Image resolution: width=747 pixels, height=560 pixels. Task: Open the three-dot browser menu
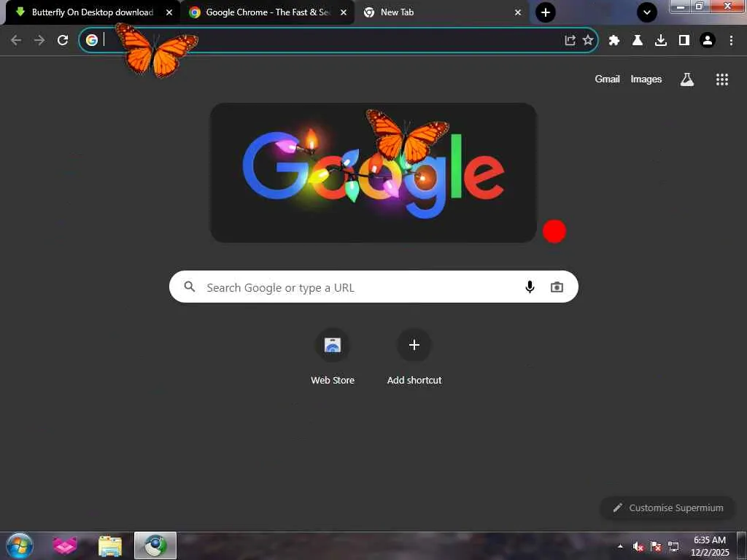[x=731, y=41]
